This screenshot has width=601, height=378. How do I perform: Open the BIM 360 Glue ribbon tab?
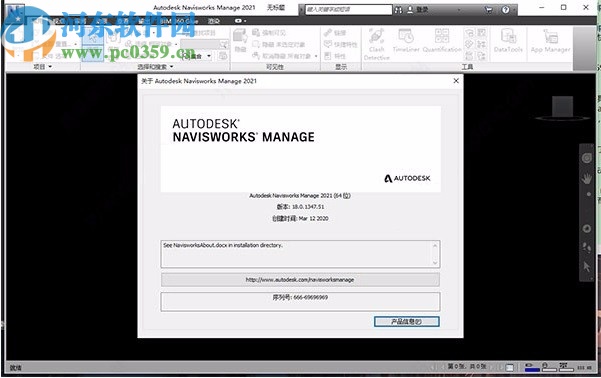[x=179, y=21]
